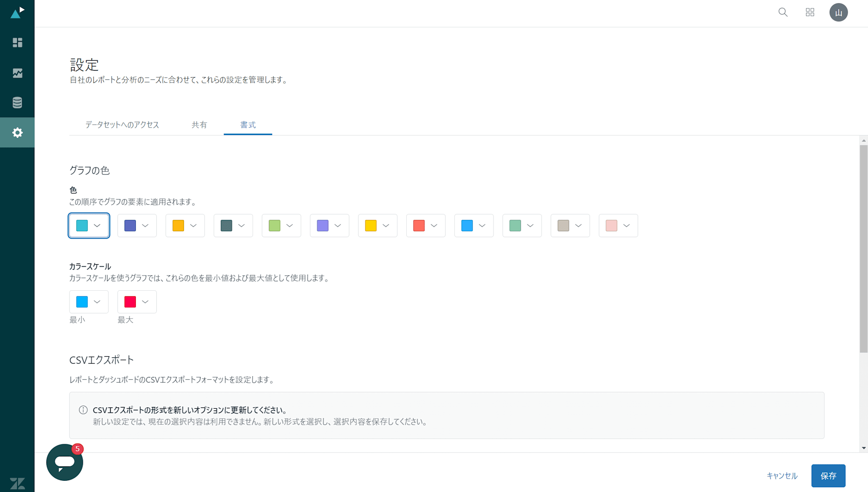Click the 設定 page title

tap(85, 65)
